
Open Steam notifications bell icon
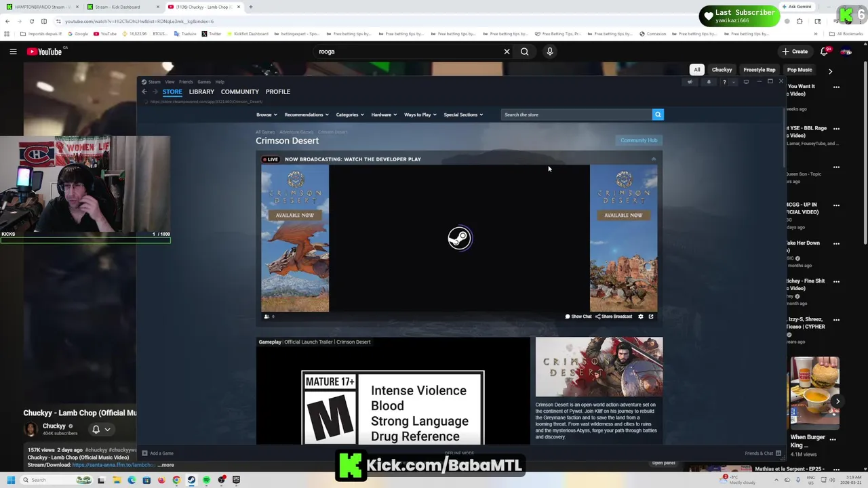pyautogui.click(x=709, y=82)
